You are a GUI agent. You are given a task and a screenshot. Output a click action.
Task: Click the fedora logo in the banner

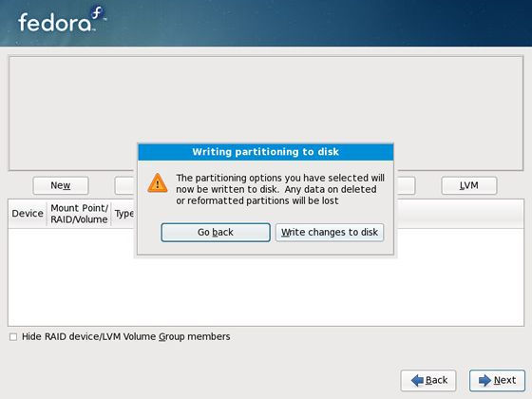point(62,20)
